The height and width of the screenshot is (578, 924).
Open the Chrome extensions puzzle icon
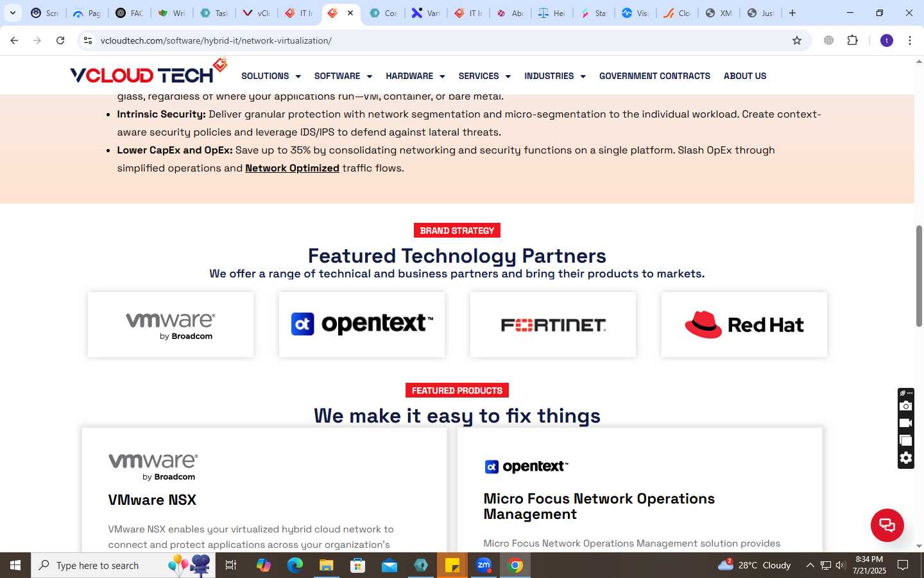(x=852, y=40)
